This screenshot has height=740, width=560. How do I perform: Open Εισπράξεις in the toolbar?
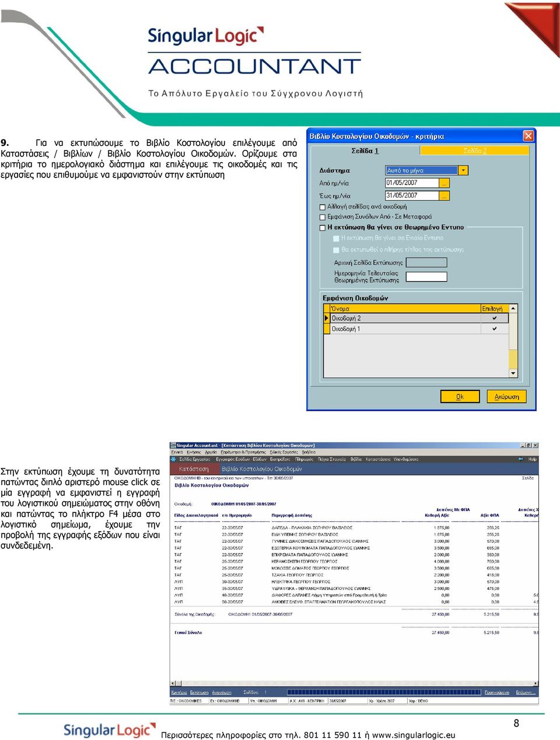coord(280,459)
